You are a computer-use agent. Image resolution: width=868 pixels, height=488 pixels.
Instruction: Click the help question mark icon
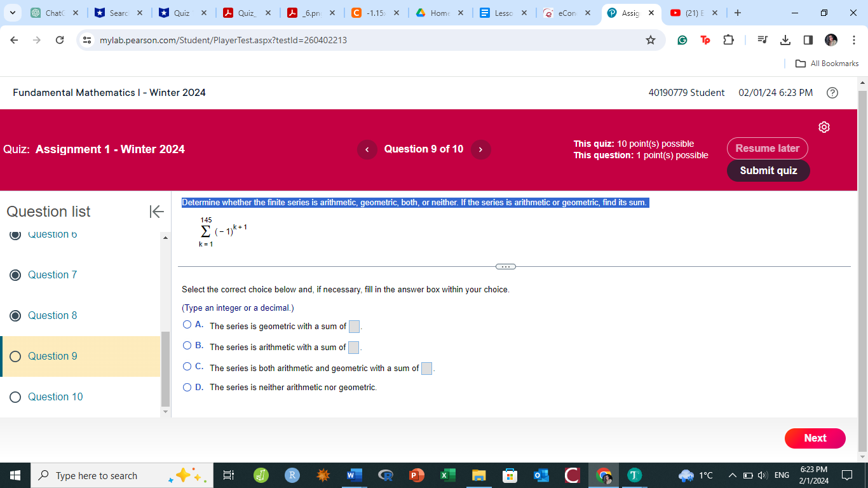coord(832,93)
